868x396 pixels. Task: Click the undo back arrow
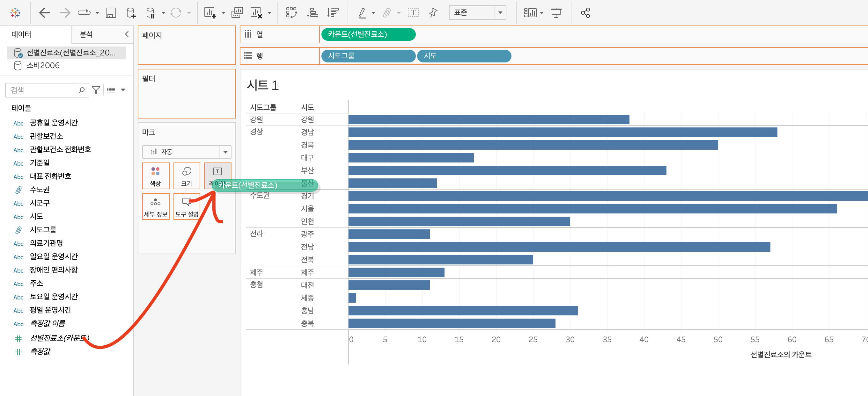(x=44, y=13)
